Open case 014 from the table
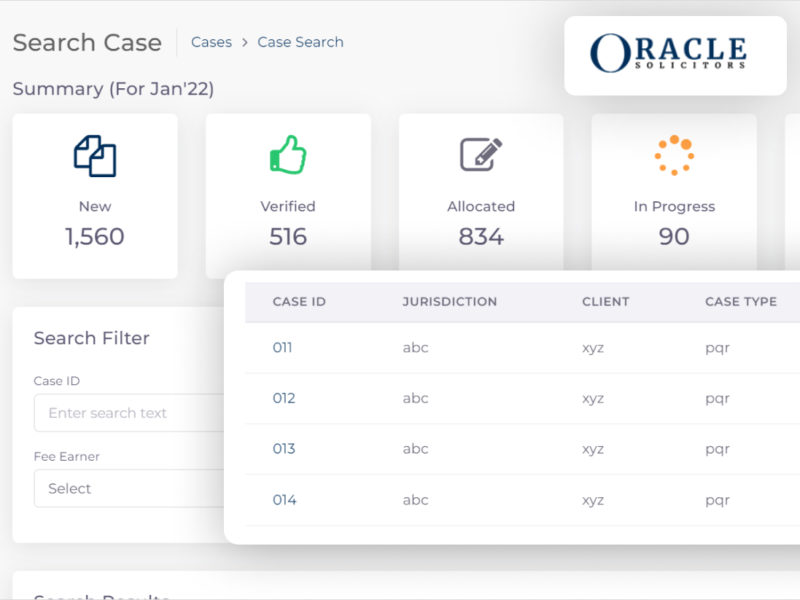 [x=283, y=499]
